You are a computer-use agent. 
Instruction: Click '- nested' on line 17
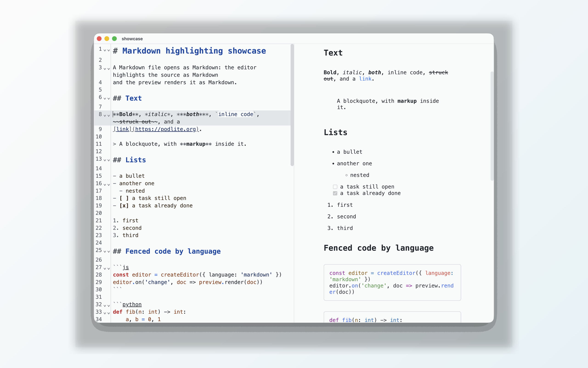pos(132,191)
